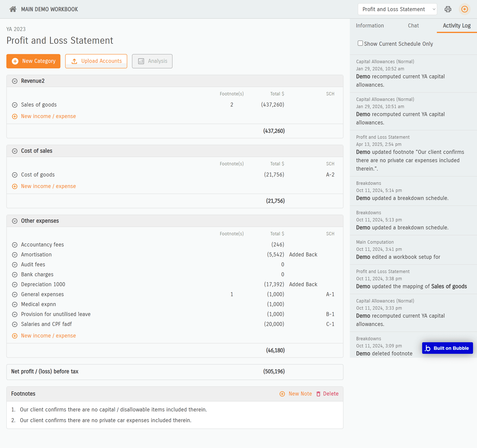Screen dimensions: 477x448
Task: Click the printer icon in header
Action: (x=448, y=9)
